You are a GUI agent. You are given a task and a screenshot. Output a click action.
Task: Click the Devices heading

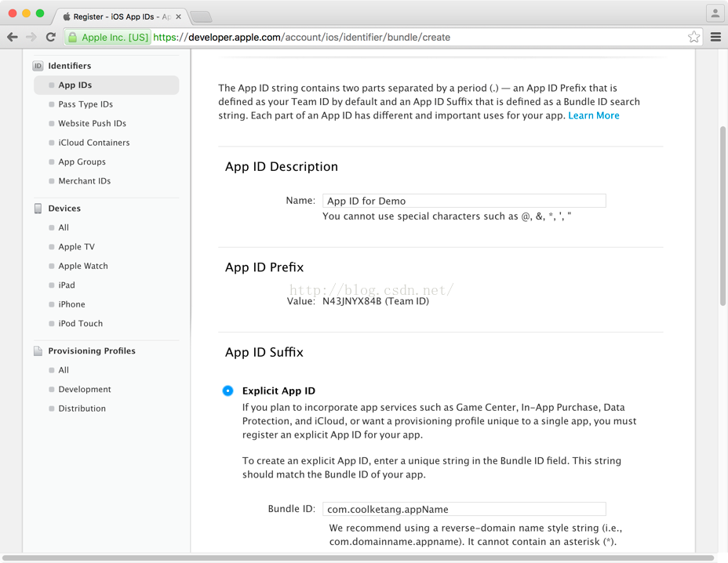(x=64, y=209)
